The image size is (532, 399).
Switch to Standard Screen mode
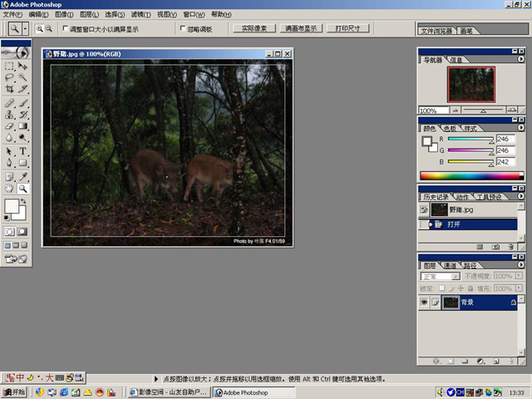tap(7, 245)
